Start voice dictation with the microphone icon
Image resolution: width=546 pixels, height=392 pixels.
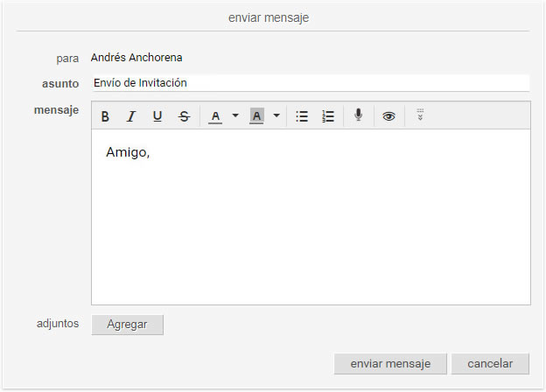click(359, 115)
